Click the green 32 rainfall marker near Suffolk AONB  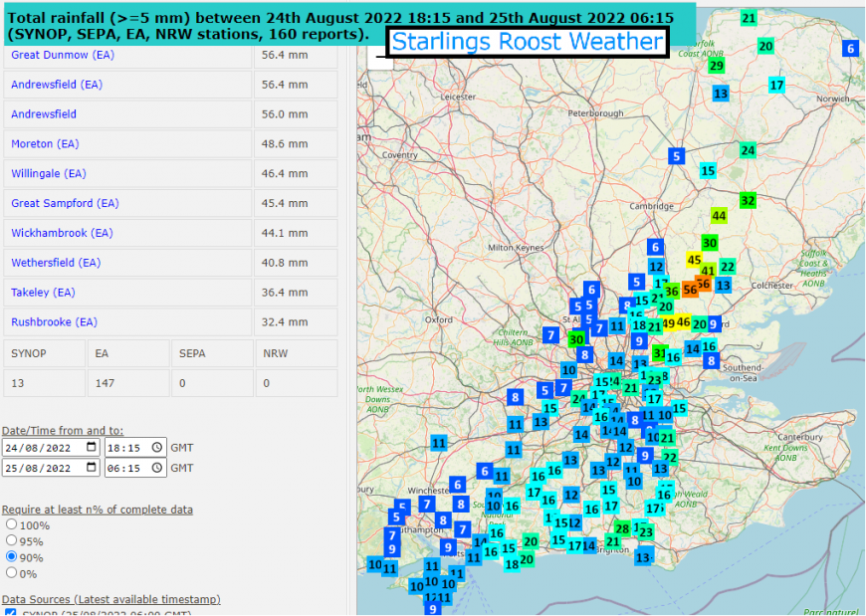(x=749, y=200)
